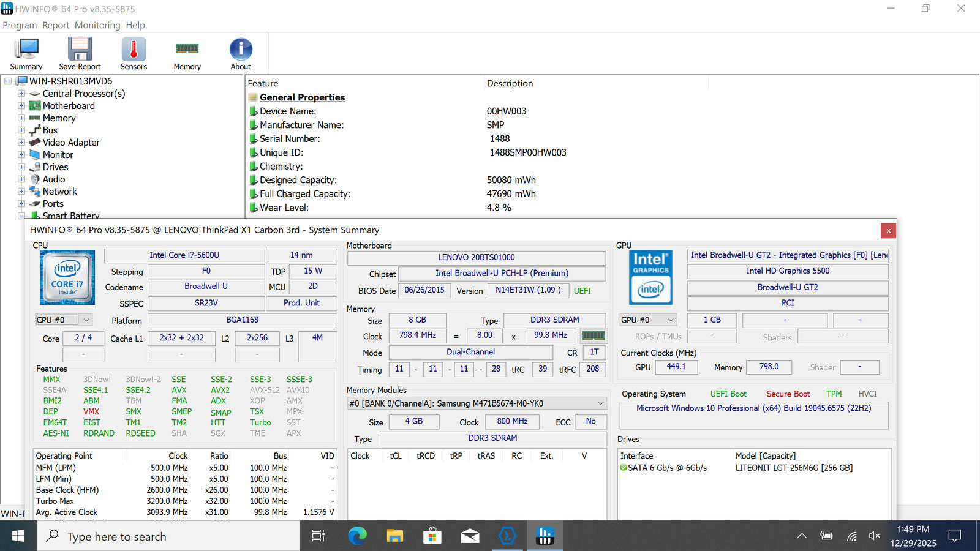
Task: Open the Report menu
Action: pos(56,25)
